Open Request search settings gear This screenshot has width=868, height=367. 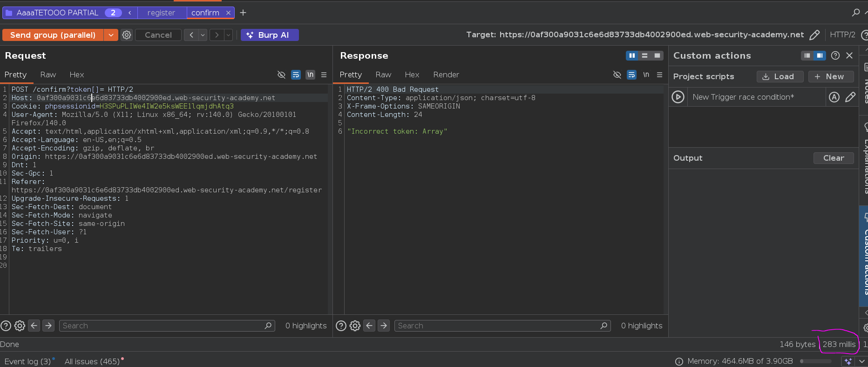click(x=20, y=326)
